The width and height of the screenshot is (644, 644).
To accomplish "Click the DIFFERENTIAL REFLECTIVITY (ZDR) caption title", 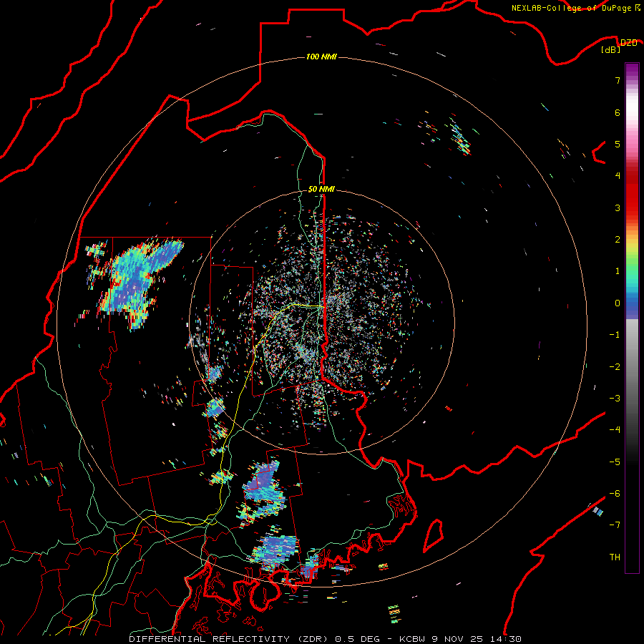I will (228, 639).
